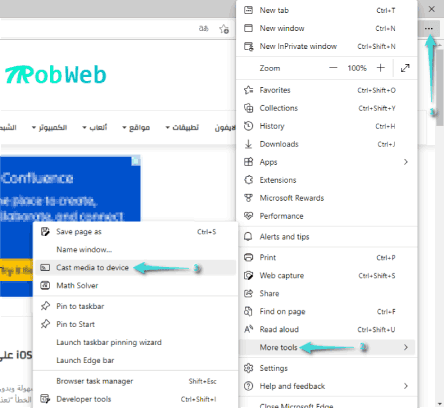Click the page vertical scrollbar thumb
Screen dimensions: 446x408
(440, 88)
